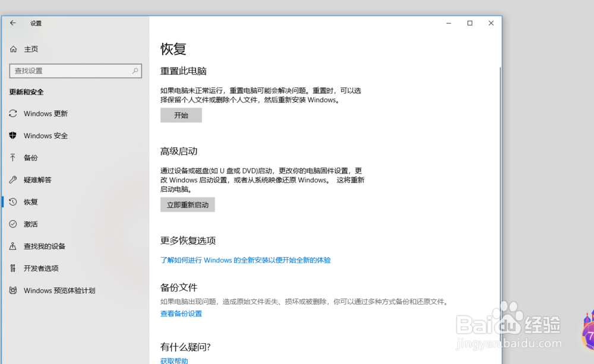The height and width of the screenshot is (364, 594).
Task: Select the 备份 upload icon
Action: point(12,157)
